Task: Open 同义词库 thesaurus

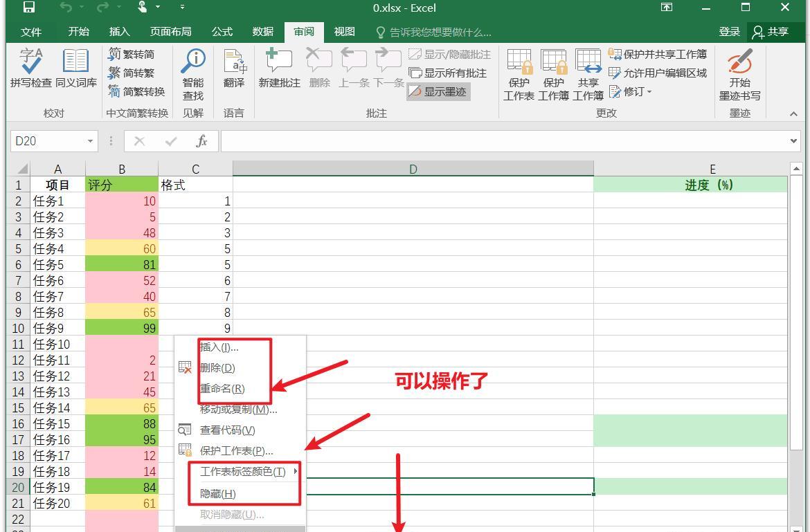Action: tap(76, 68)
